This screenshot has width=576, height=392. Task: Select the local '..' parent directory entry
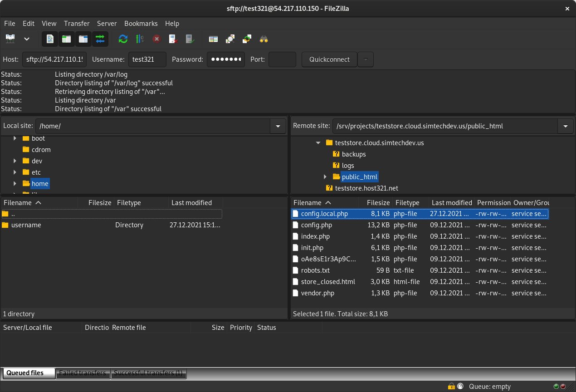pyautogui.click(x=112, y=214)
